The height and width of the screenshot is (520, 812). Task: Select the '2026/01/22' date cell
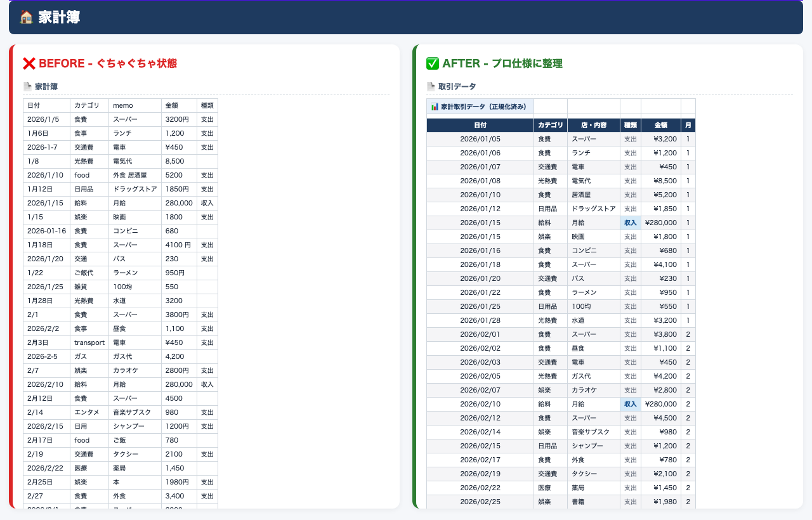[x=480, y=292]
